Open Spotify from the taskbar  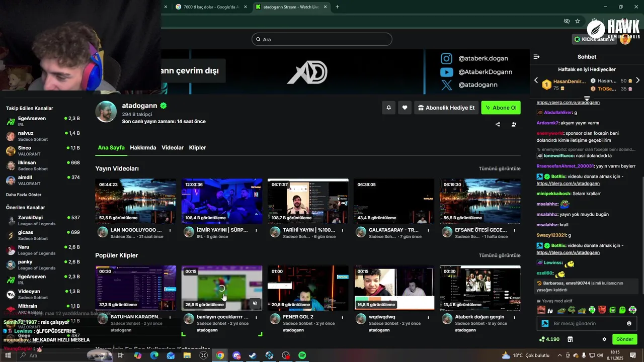[302, 355]
